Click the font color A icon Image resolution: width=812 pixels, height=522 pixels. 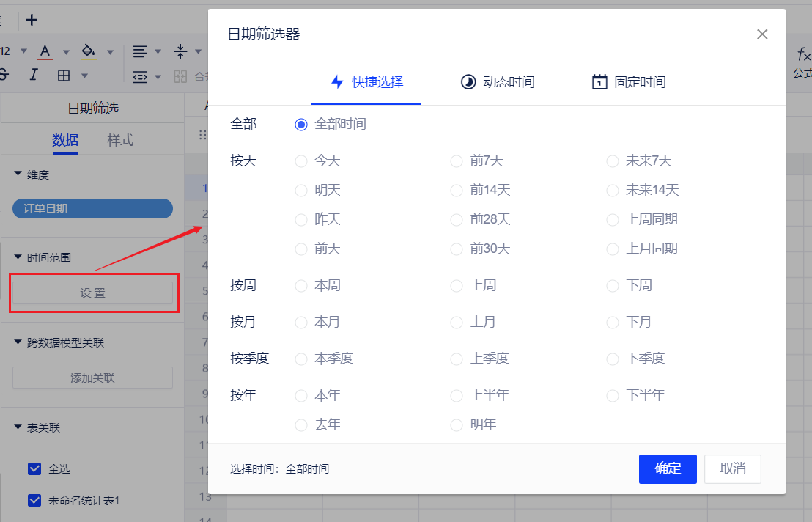[x=45, y=51]
